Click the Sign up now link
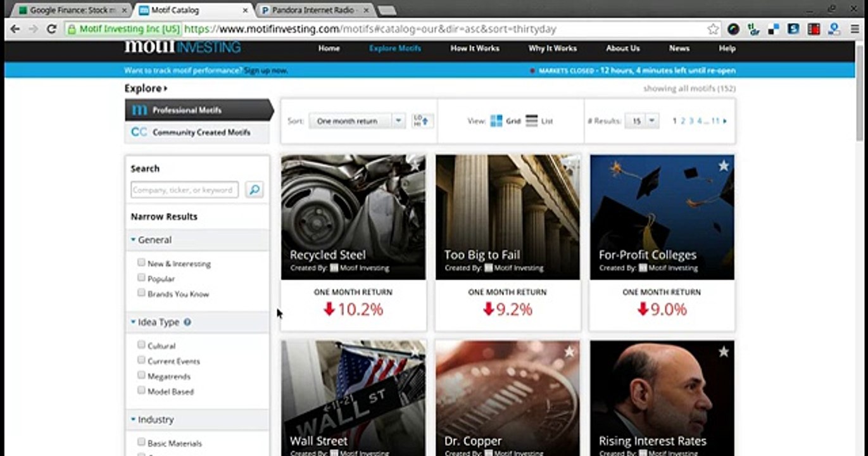This screenshot has height=456, width=868. (266, 70)
